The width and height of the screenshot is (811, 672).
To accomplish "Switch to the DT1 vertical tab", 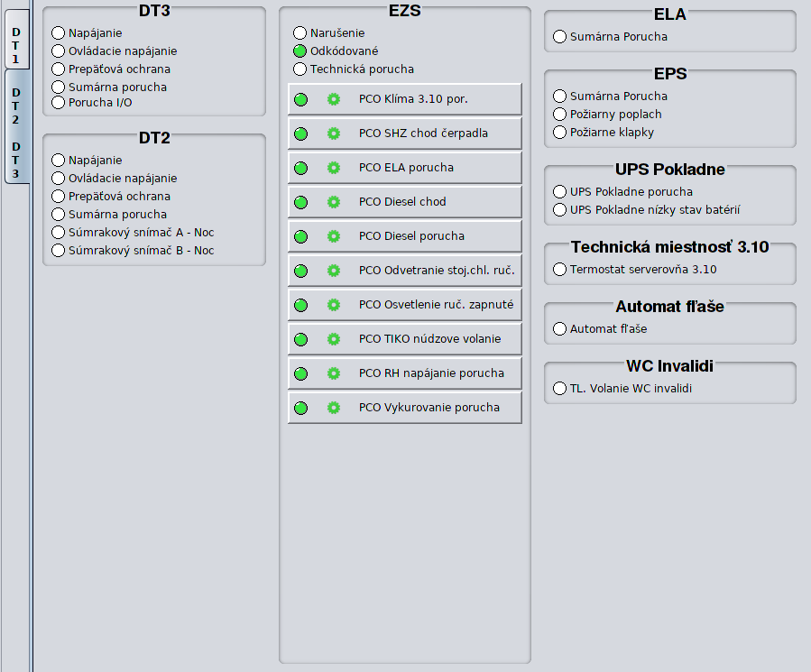I will 15,43.
